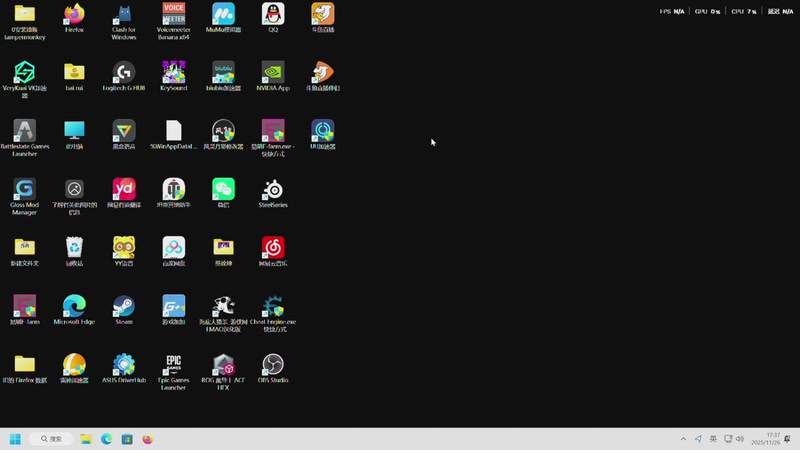Launch the biubiu accelerator icon
The width and height of the screenshot is (800, 450).
click(223, 77)
